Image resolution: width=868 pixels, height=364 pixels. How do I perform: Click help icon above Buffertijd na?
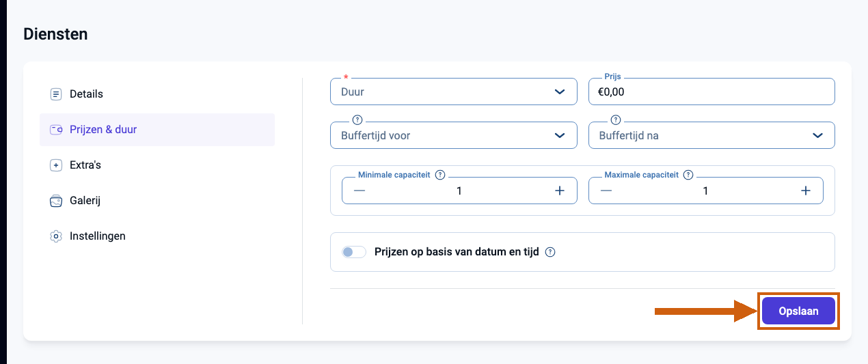pyautogui.click(x=615, y=120)
